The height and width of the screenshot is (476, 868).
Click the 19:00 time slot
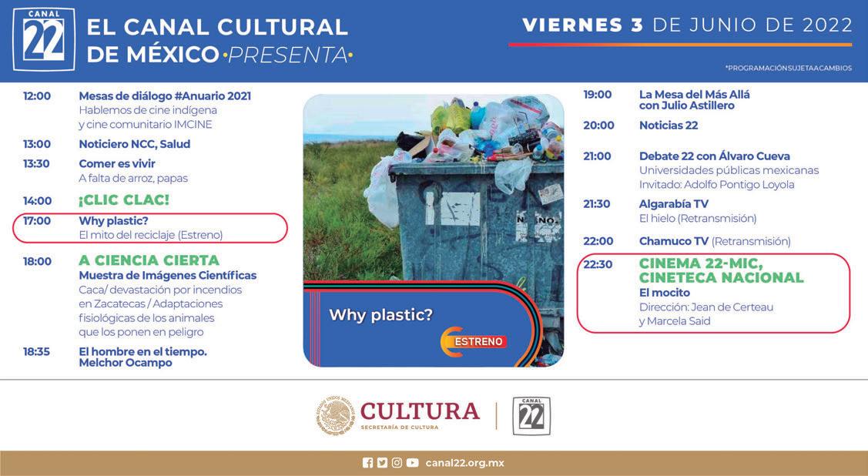click(598, 95)
